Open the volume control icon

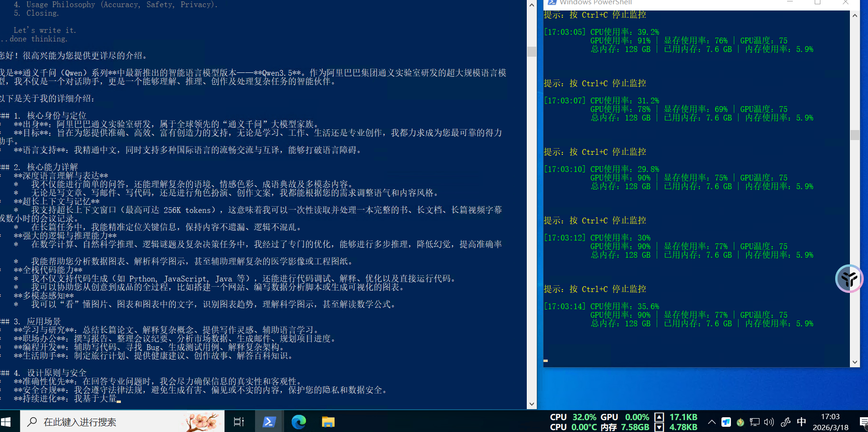(x=769, y=422)
